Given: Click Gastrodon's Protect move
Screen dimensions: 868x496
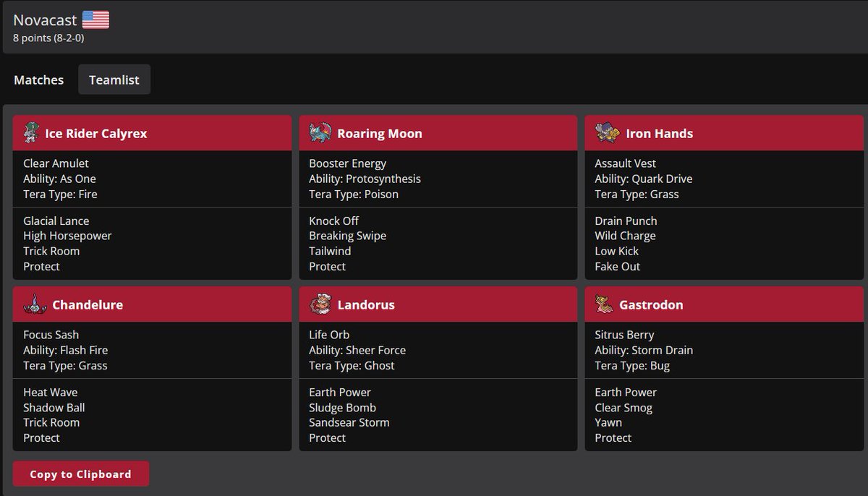Looking at the screenshot, I should [613, 437].
